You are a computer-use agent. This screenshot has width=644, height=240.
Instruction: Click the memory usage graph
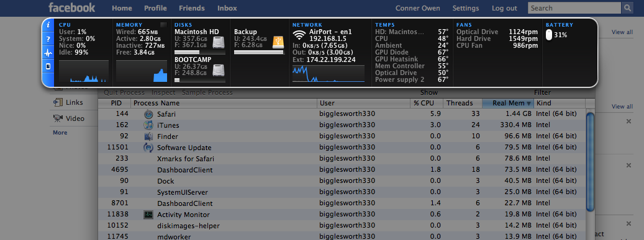(x=142, y=71)
